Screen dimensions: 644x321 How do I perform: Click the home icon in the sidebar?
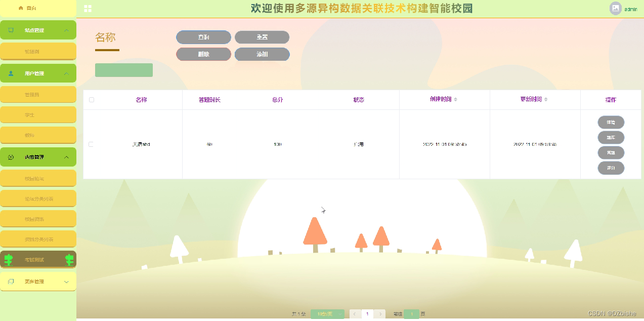pos(21,8)
